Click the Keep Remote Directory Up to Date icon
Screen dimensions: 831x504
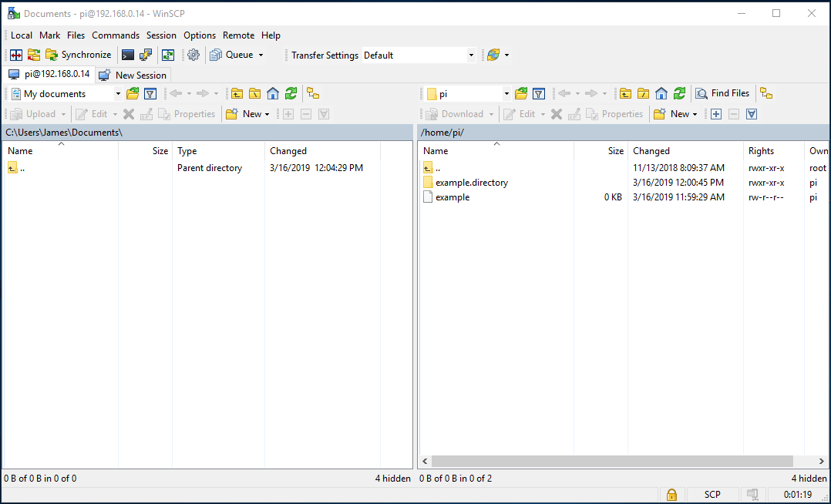tap(168, 55)
